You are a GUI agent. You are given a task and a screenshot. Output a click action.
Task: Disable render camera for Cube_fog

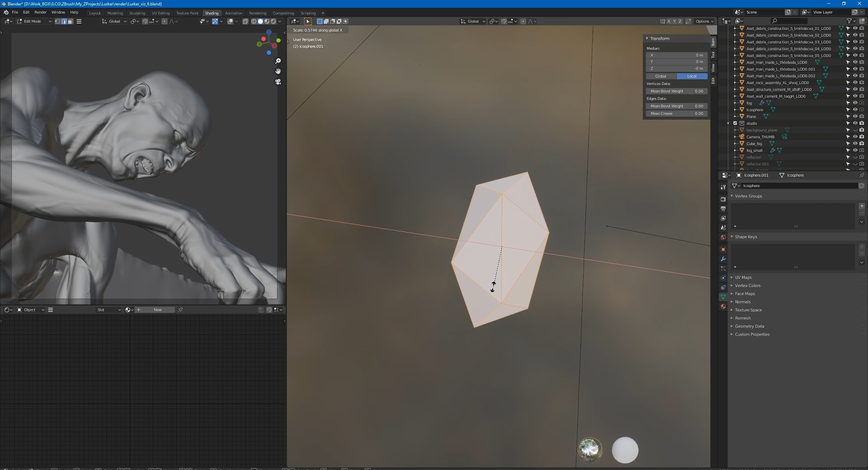[x=862, y=144]
